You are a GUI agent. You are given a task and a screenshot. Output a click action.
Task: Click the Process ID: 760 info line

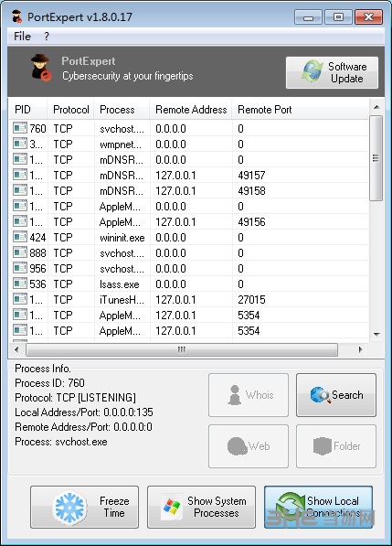tap(49, 383)
